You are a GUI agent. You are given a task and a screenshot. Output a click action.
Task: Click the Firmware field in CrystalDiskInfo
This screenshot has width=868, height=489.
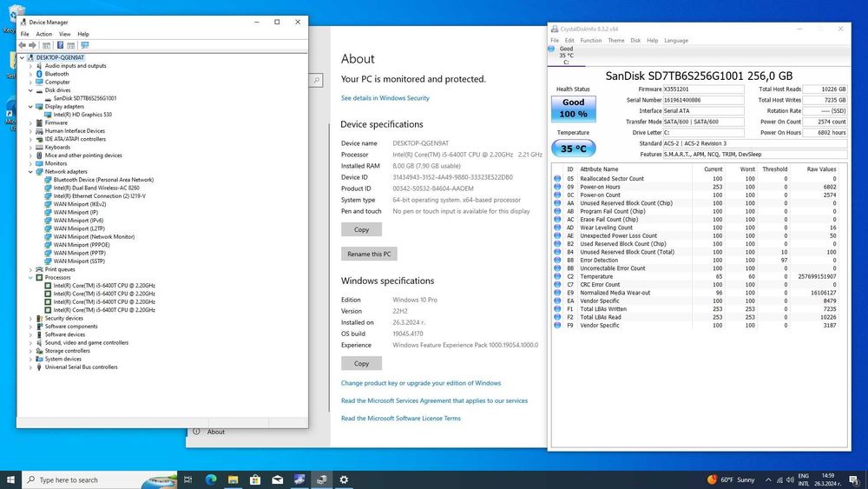point(704,89)
